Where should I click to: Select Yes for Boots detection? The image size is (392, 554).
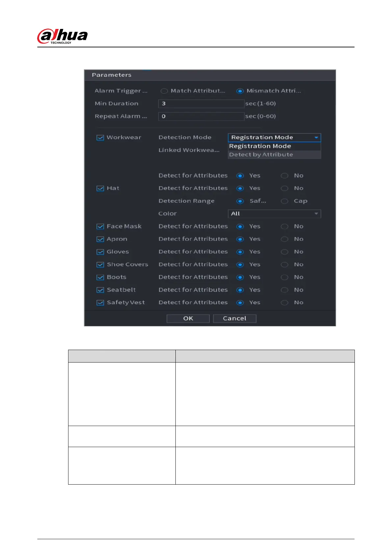240,277
